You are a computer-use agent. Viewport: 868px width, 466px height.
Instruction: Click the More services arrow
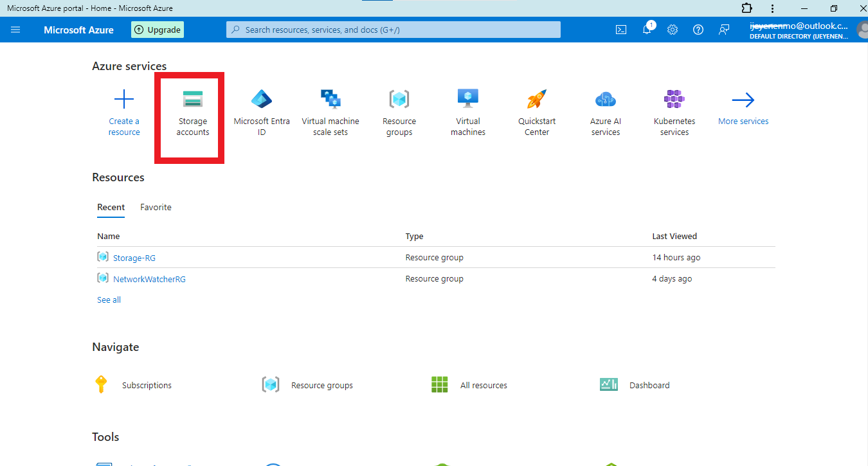coord(743,100)
